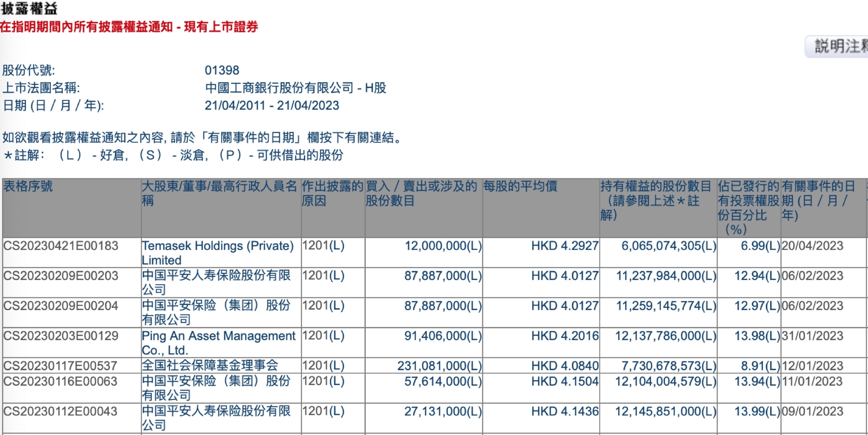Click the average price HKD 4.2016
Image resolution: width=868 pixels, height=435 pixels.
coord(565,336)
